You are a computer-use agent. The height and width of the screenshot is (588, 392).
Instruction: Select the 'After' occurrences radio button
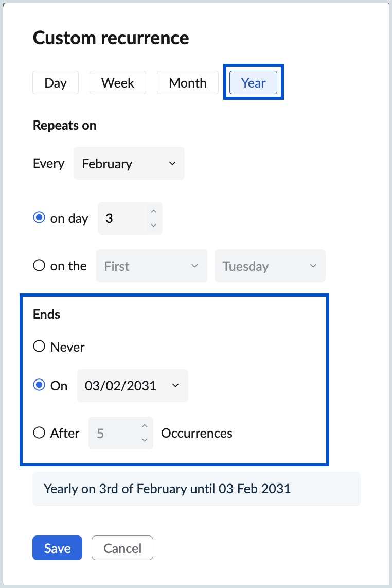(x=39, y=433)
